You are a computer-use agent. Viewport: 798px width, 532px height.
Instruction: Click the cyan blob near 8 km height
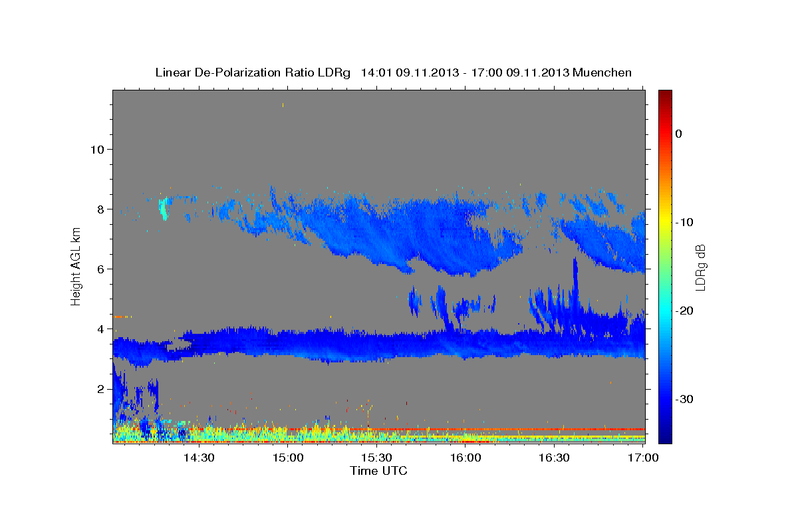(x=164, y=209)
